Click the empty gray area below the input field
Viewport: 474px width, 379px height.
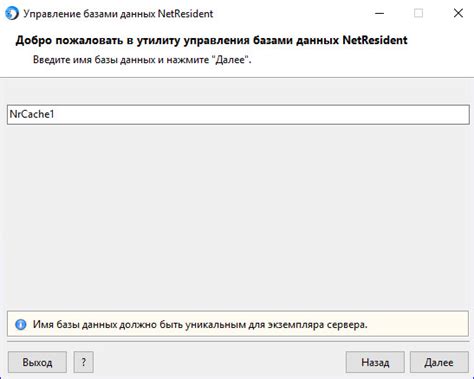pyautogui.click(x=237, y=217)
